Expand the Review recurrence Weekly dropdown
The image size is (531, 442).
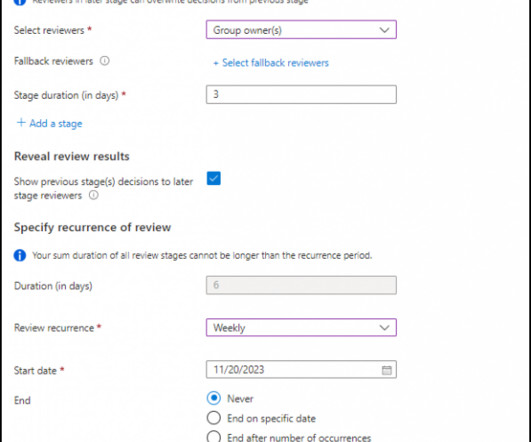tap(301, 328)
